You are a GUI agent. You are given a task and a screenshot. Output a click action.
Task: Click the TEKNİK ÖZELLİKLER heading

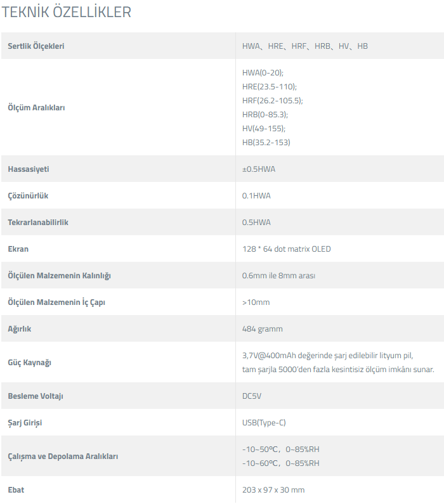67,12
